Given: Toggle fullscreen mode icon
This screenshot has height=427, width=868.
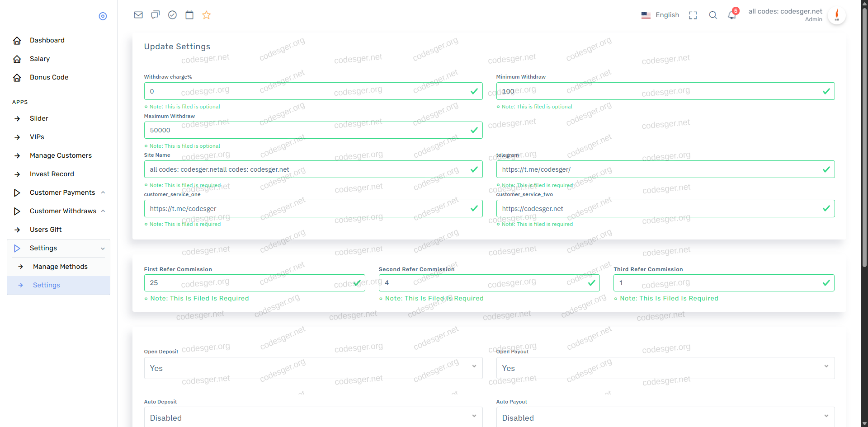Looking at the screenshot, I should [693, 15].
